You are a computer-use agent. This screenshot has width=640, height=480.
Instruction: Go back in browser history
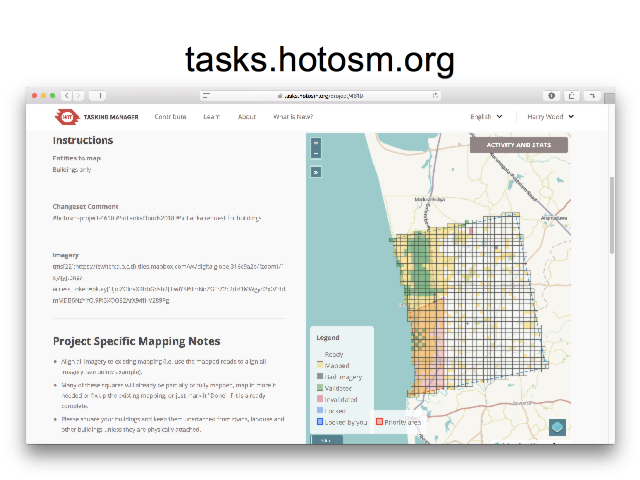[x=67, y=96]
